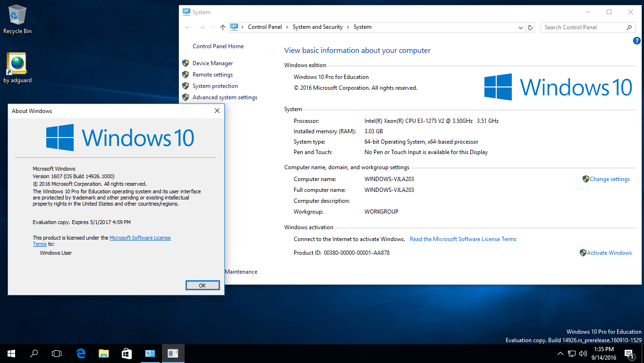Screen dimensions: 644x363
Task: Go forward in the System window
Action: 202,27
